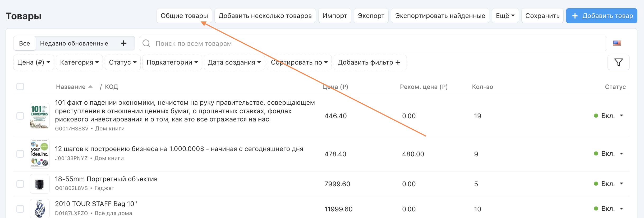Open the 101 Economics book thumbnail

39,116
